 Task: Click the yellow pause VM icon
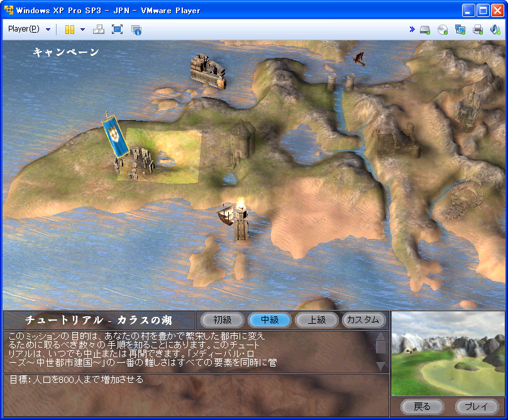coord(70,30)
